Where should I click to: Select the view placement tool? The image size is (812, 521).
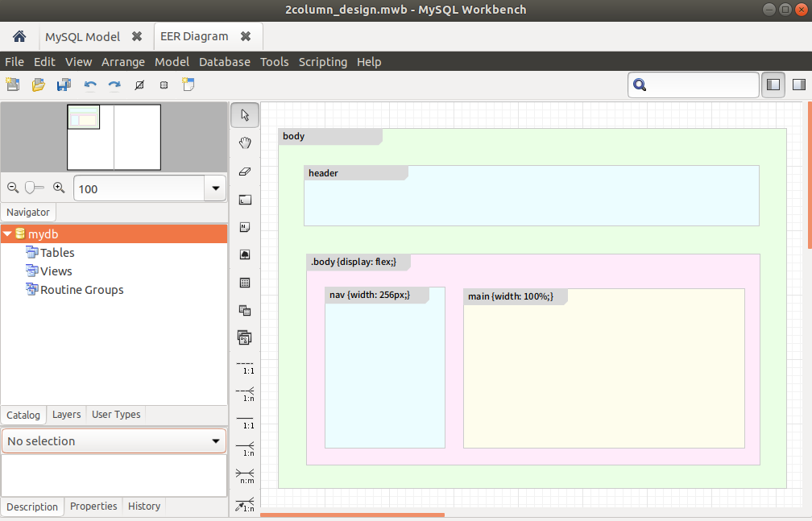tap(245, 310)
